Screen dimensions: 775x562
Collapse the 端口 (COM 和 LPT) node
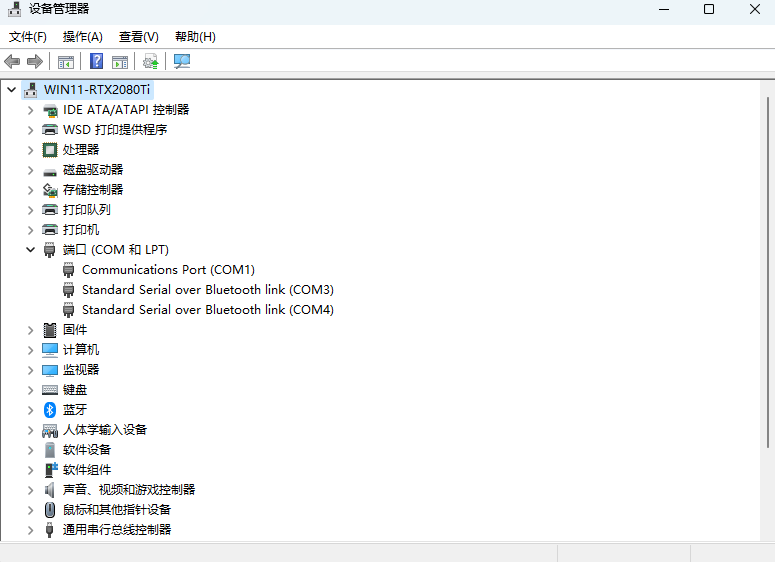point(31,250)
